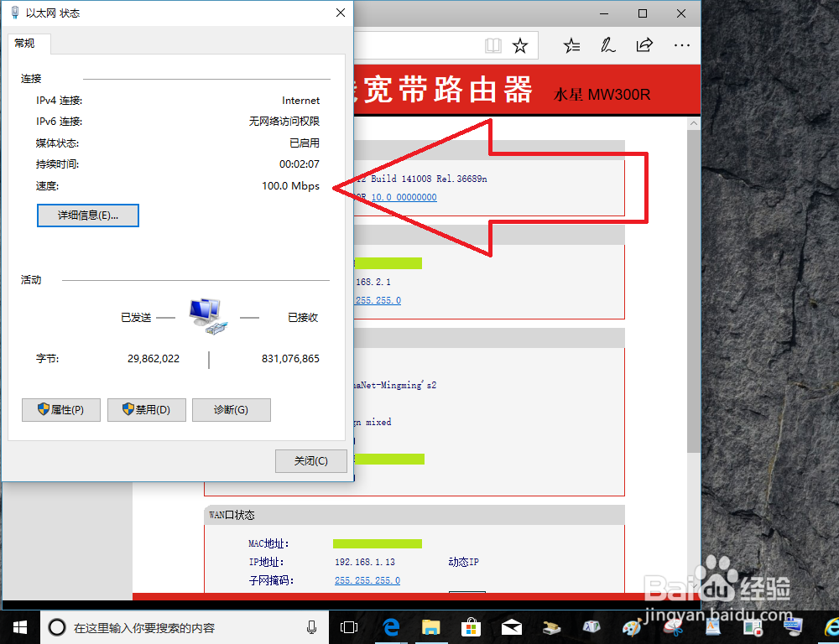Click the page scrollbar arrow

(693, 122)
